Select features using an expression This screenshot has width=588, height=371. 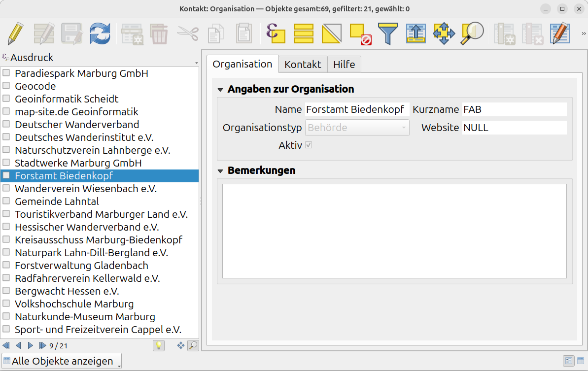[x=276, y=34]
